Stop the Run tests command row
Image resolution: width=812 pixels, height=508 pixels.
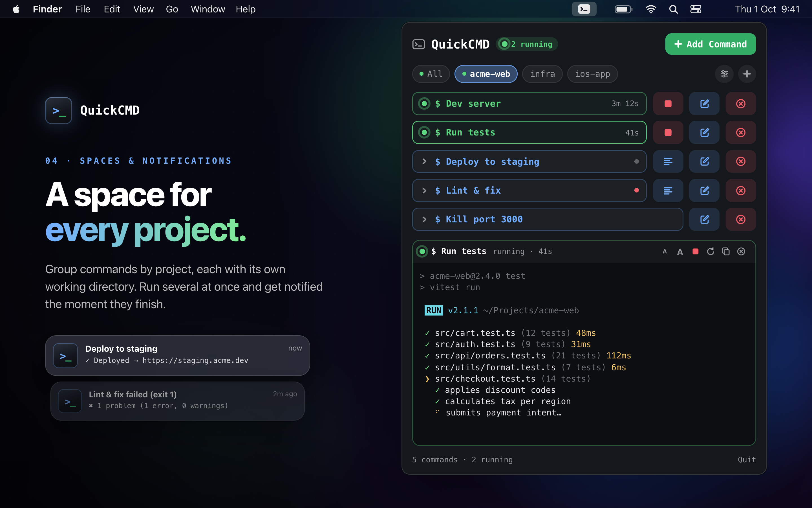(668, 132)
